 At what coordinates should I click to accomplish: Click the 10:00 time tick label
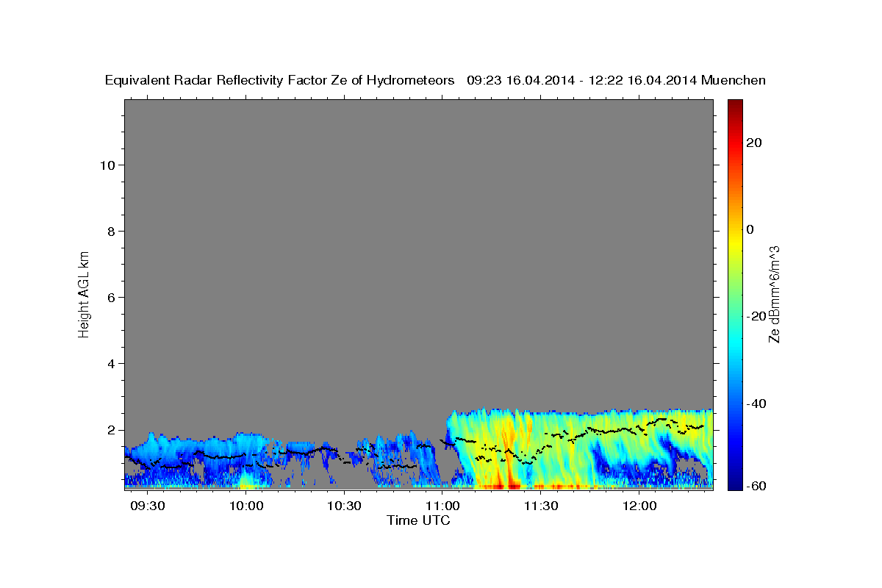246,506
